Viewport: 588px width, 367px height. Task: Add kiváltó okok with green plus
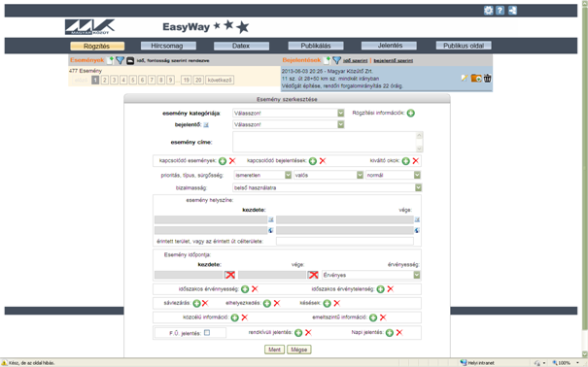coord(405,161)
